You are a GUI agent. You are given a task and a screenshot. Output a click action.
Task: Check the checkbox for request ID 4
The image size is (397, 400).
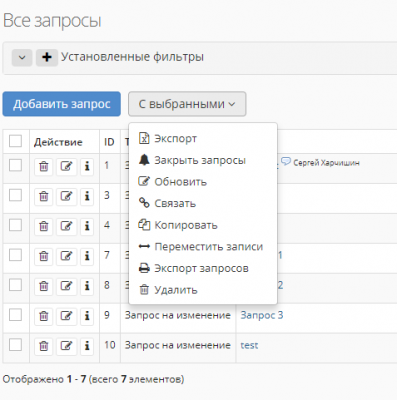[15, 225]
